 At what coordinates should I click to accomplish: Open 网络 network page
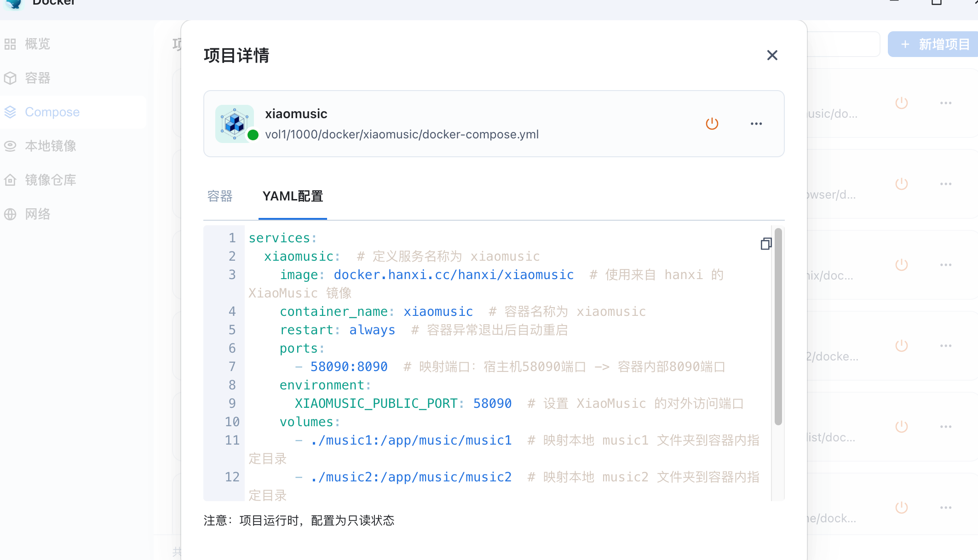point(37,214)
